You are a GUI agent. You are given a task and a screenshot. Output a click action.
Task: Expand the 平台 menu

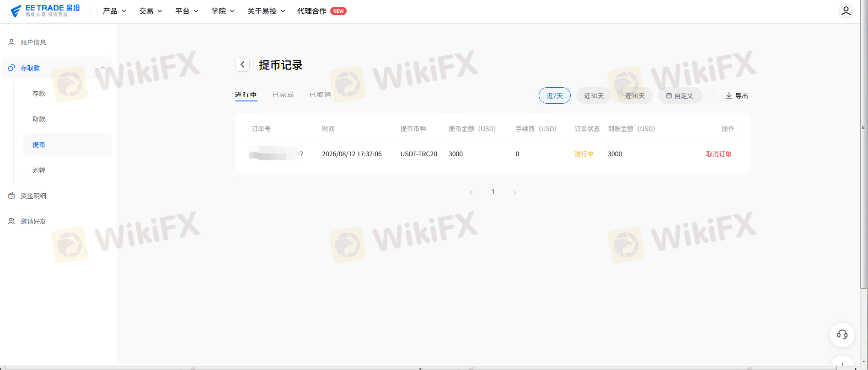pos(187,11)
